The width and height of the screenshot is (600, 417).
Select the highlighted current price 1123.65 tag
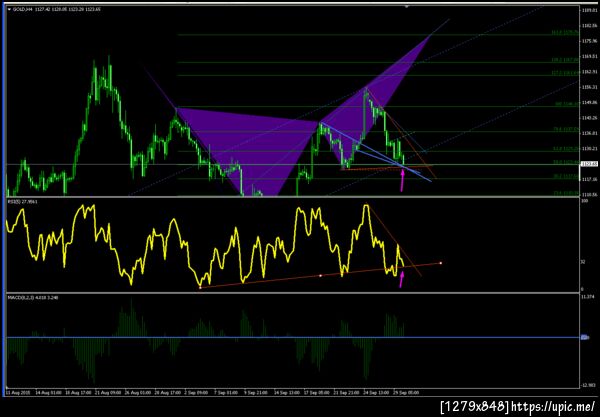(x=589, y=164)
